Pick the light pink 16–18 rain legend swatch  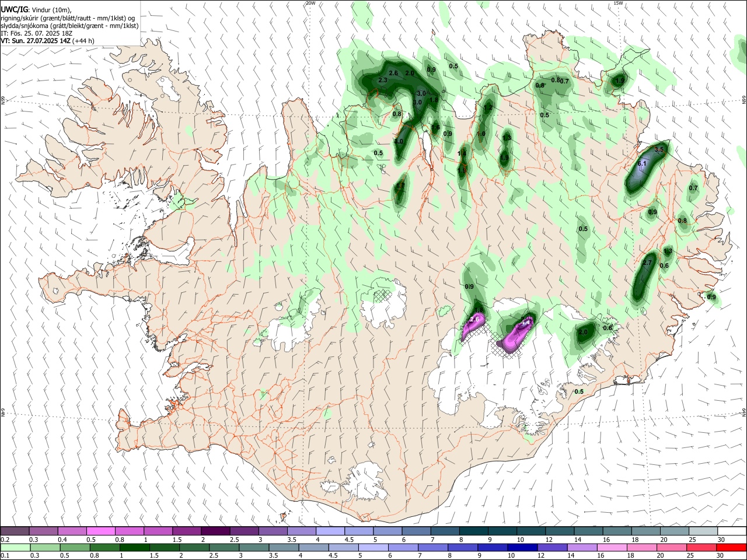(x=612, y=547)
